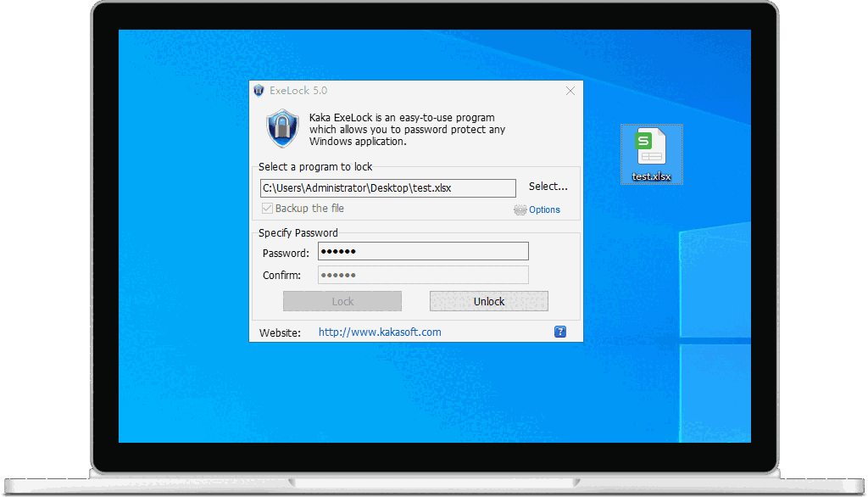The width and height of the screenshot is (868, 497).
Task: Toggle the Backup the file checkbox
Action: 267,209
